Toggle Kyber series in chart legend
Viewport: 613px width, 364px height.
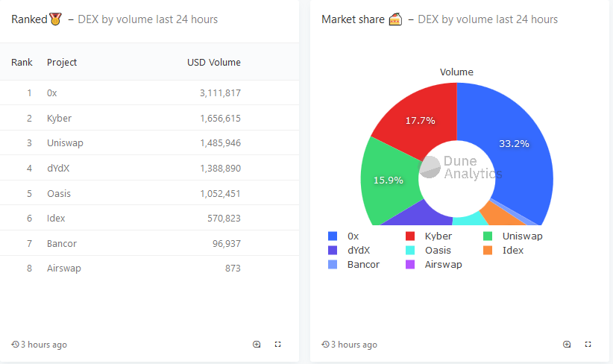coord(437,236)
